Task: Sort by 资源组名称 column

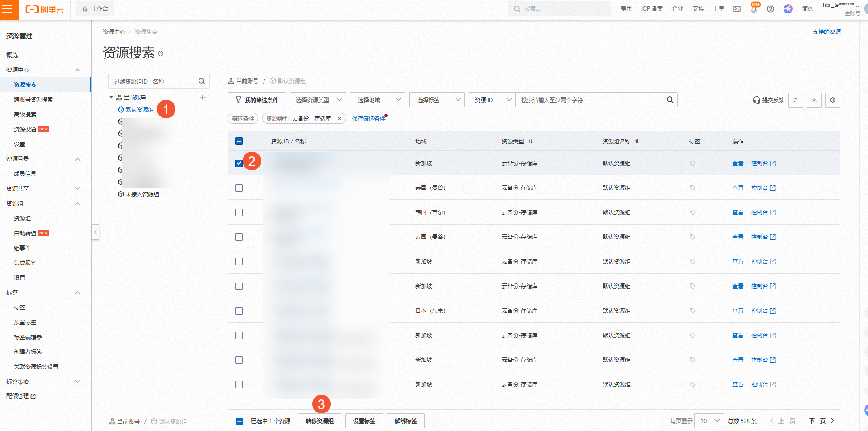Action: click(637, 142)
